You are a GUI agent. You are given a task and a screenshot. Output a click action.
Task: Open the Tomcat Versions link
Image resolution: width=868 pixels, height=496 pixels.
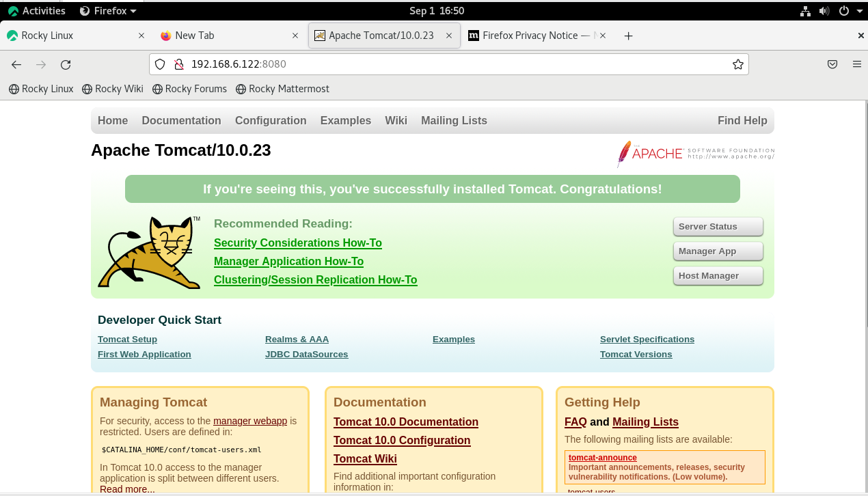(x=636, y=355)
